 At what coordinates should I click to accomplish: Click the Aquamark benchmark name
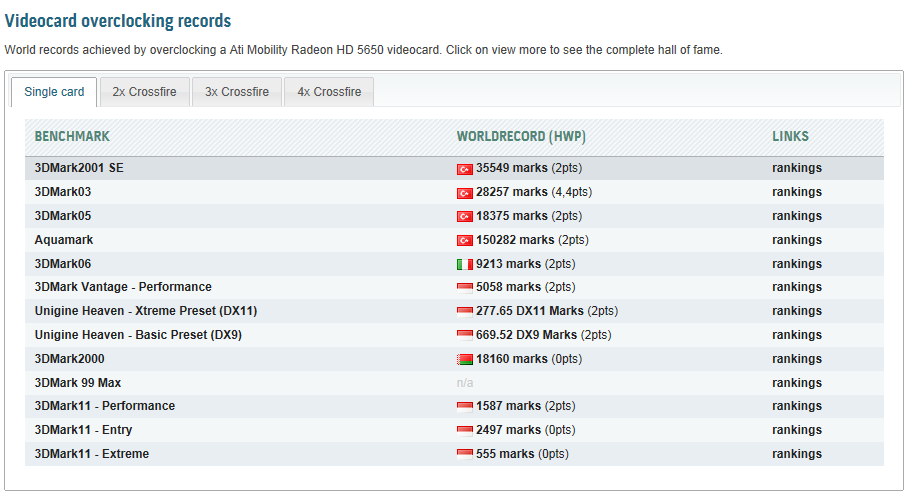tap(64, 240)
